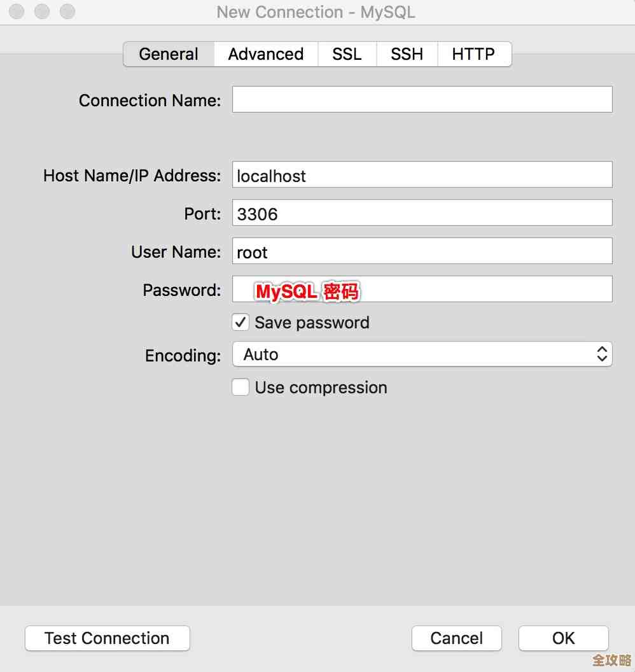Dismiss the dialog with Cancel

click(456, 638)
